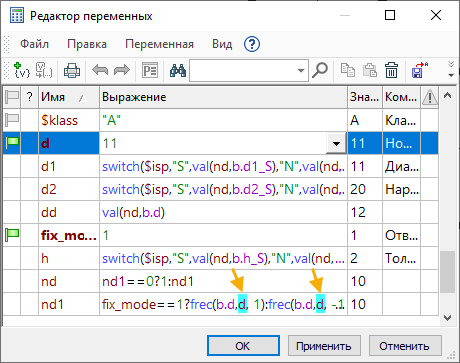
Task: Open expression dropdown for variable d
Action: coord(336,143)
